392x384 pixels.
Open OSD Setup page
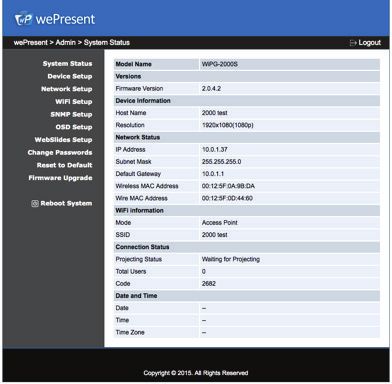[74, 127]
